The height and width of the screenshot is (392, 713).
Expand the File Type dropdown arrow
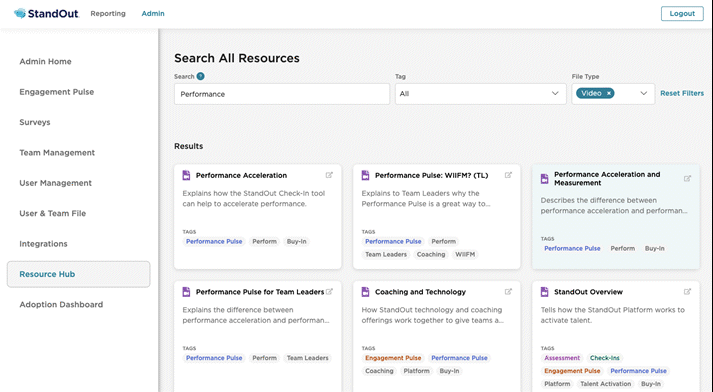click(644, 93)
